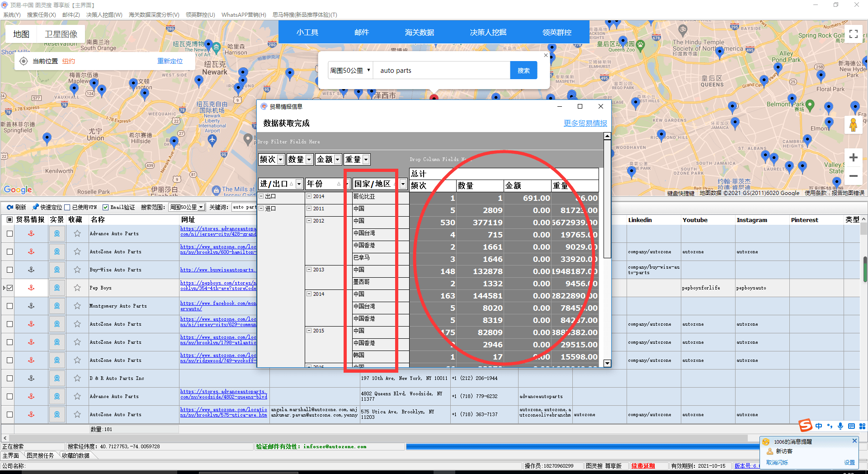Click the anchor trade-intel icon for Pep Boys

click(31, 288)
